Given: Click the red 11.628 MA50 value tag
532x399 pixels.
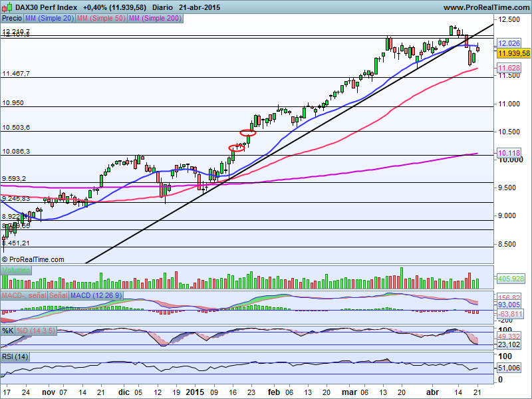Looking at the screenshot, I should pyautogui.click(x=509, y=68).
